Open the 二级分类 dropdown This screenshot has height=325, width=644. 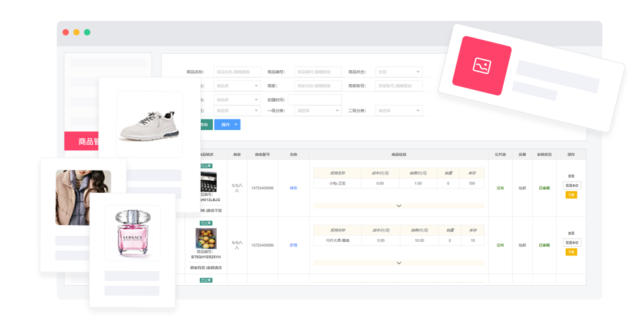(399, 111)
